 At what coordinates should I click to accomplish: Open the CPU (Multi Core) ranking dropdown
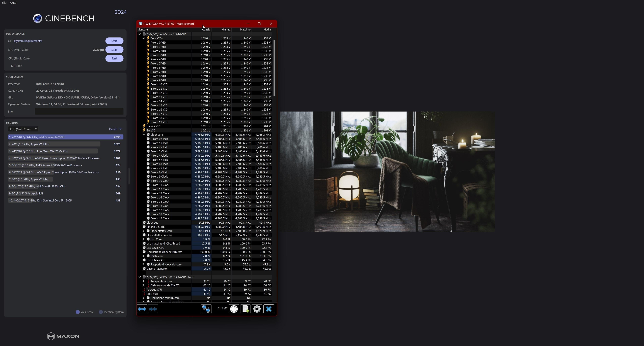coord(23,129)
